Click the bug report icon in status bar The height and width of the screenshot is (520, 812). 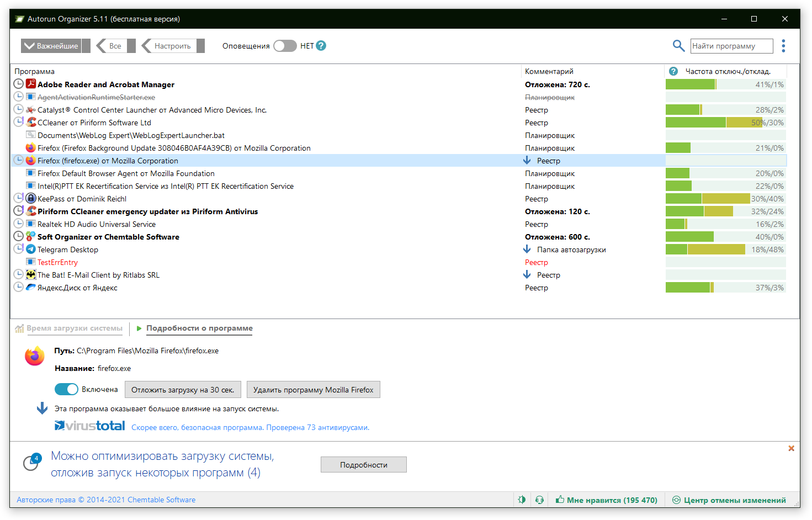pos(522,500)
